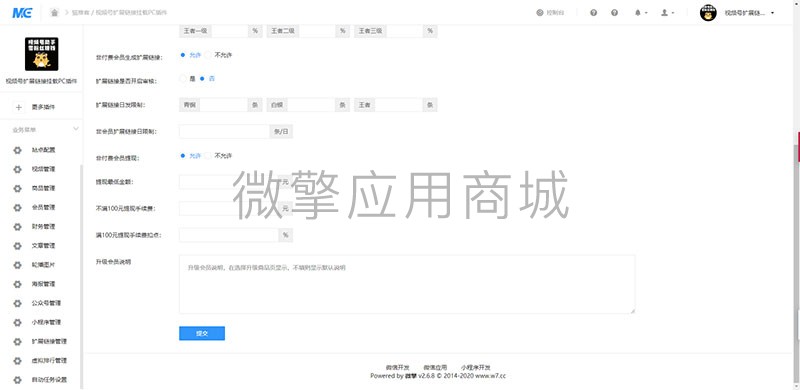Viewport: 800px width, 390px height.
Task: Select 允许 for 非付费会员提现
Action: pyautogui.click(x=183, y=156)
